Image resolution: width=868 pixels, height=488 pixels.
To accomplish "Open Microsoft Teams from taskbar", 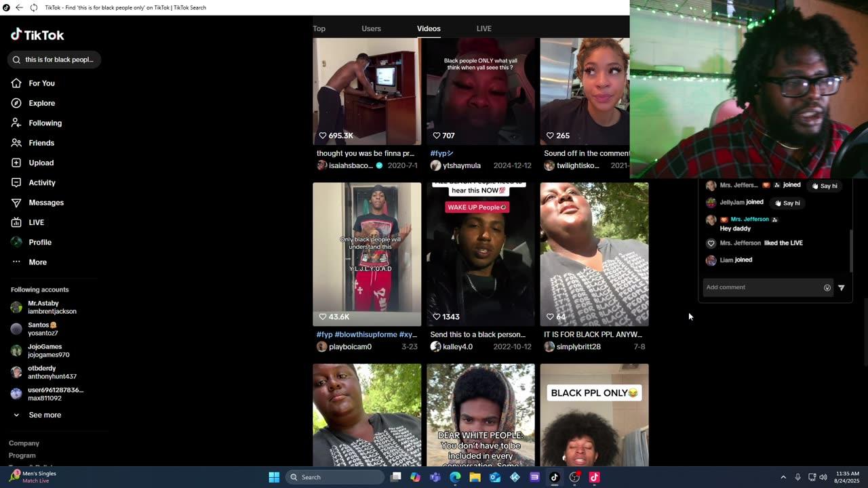I will pyautogui.click(x=435, y=477).
